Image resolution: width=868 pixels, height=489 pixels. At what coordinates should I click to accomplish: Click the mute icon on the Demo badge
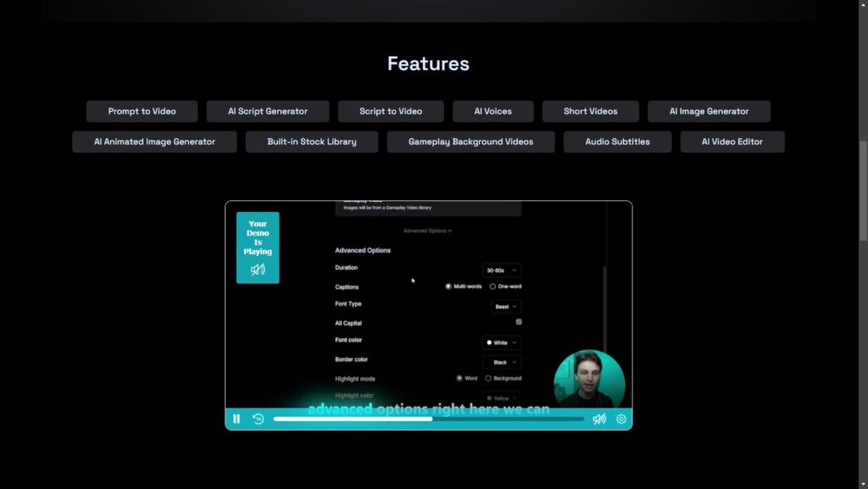257,270
